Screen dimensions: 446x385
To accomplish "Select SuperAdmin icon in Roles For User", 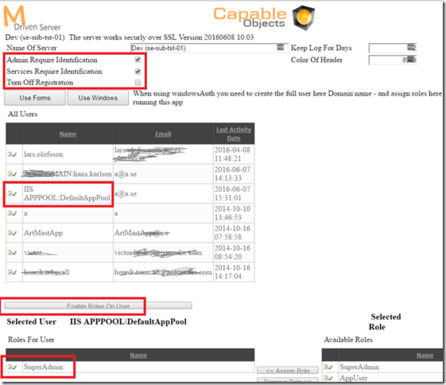I will click(x=13, y=367).
